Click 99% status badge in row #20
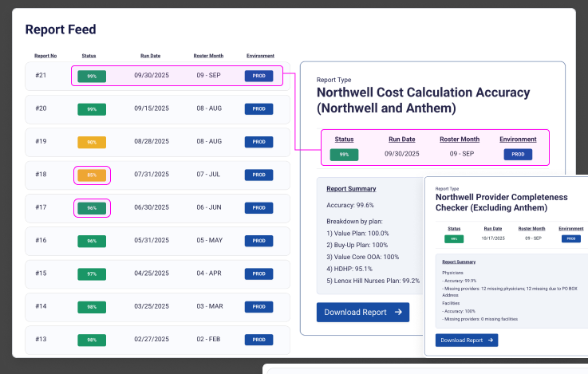588x374 pixels. pyautogui.click(x=92, y=109)
